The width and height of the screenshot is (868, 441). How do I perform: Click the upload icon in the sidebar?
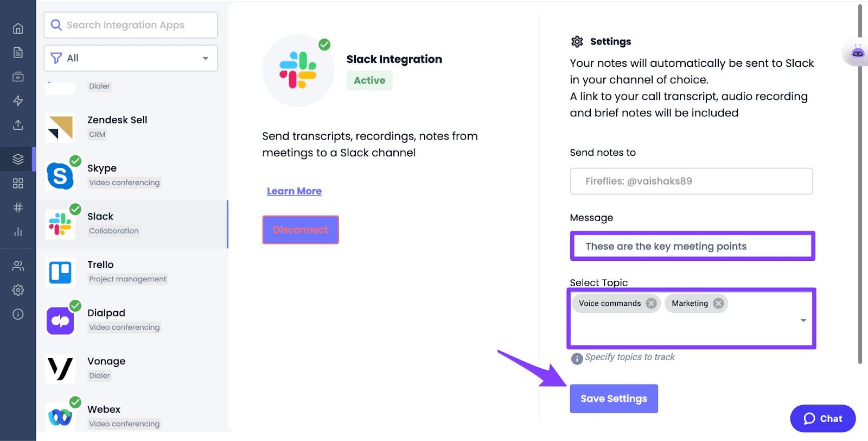click(x=18, y=125)
